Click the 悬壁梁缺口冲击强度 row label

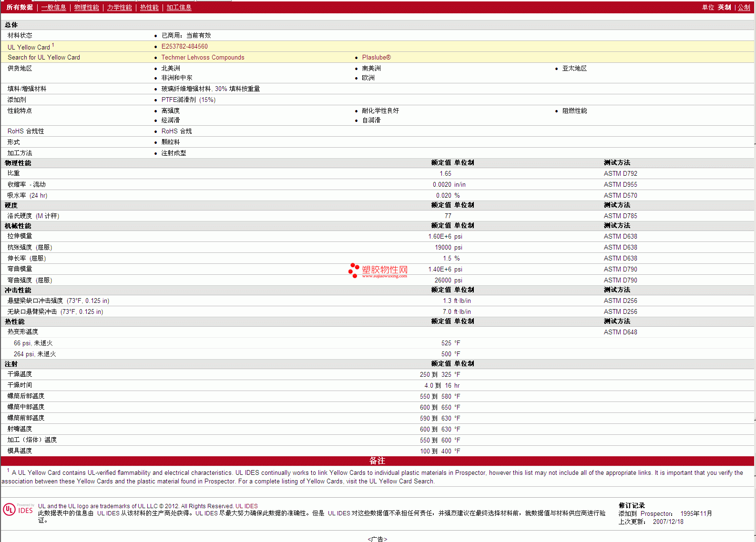tap(58, 301)
